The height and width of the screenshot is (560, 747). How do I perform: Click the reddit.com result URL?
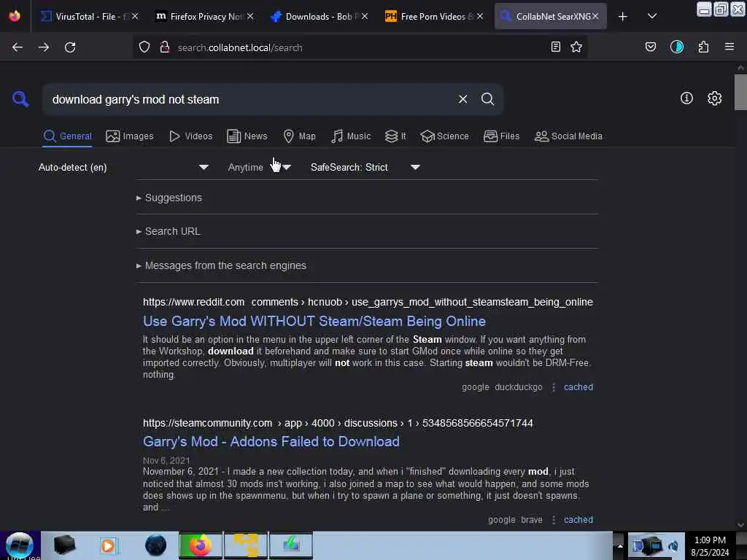pos(368,302)
